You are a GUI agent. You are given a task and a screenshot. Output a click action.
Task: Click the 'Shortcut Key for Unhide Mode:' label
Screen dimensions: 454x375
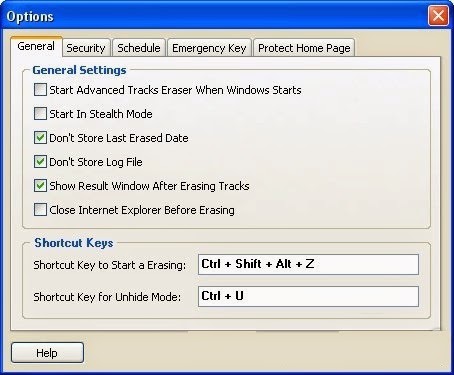[x=107, y=297]
